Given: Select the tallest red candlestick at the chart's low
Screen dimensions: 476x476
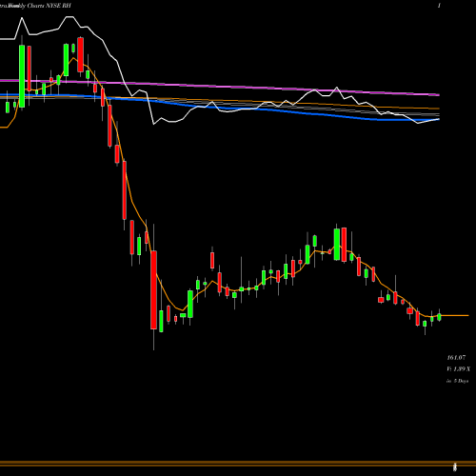Looking at the screenshot, I should point(153,289).
